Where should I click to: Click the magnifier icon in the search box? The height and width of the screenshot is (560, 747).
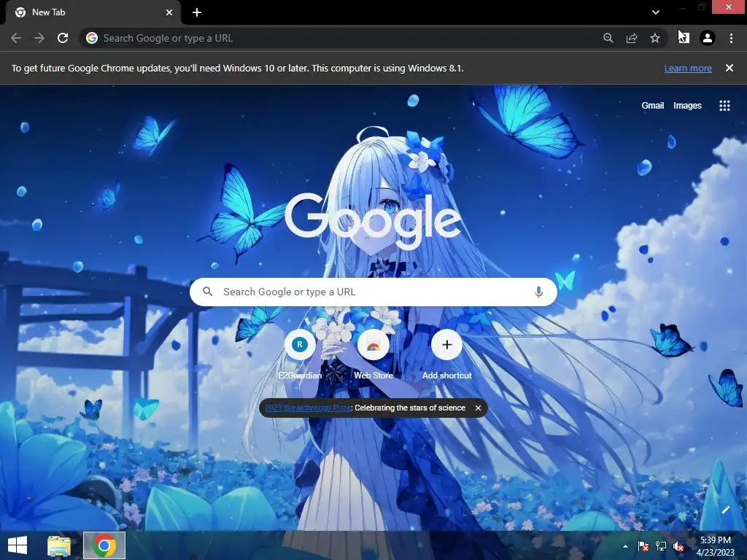pos(207,292)
